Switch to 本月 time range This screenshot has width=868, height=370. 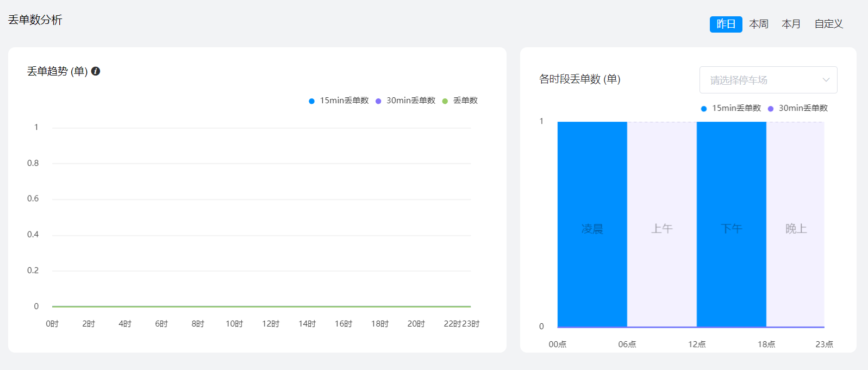[791, 24]
